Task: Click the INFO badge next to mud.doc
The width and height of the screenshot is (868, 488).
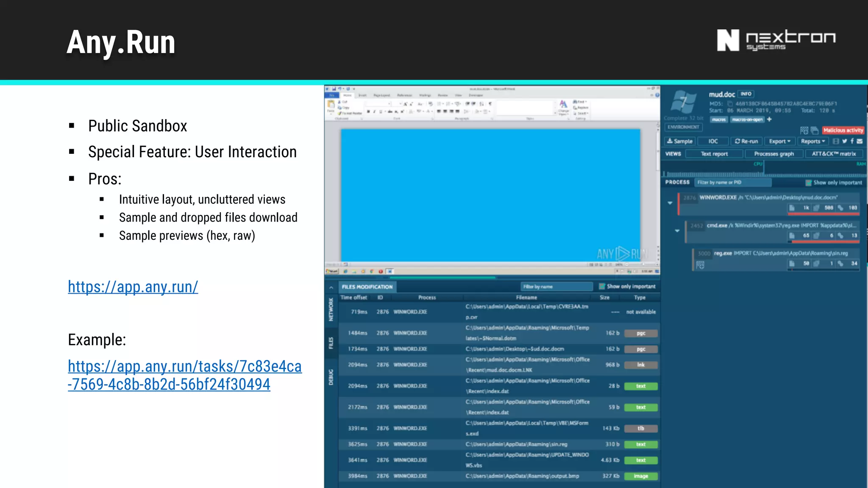Action: tap(746, 94)
